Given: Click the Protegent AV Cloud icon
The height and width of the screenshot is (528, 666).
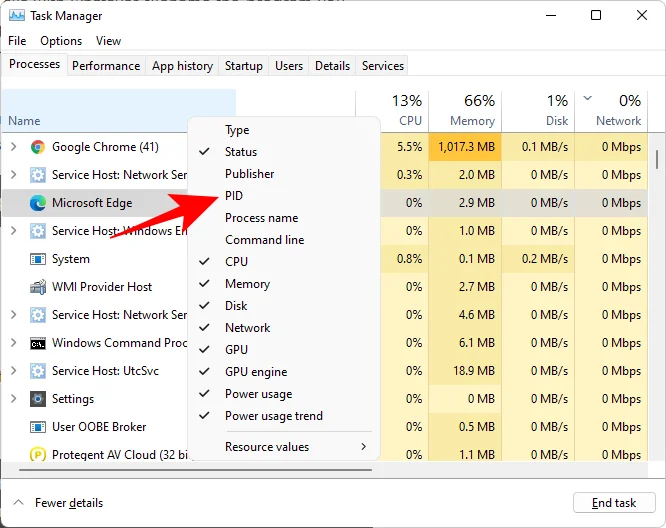Looking at the screenshot, I should coord(38,455).
